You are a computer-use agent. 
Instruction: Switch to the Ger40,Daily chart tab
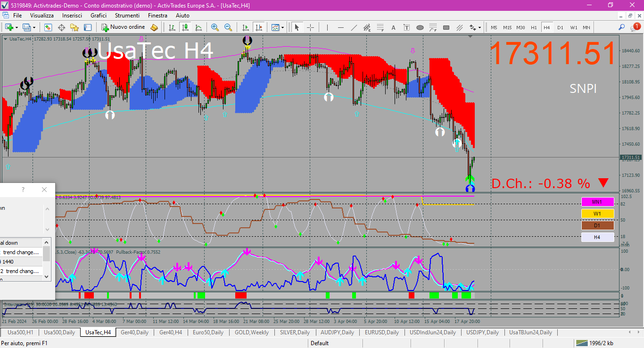(x=135, y=332)
